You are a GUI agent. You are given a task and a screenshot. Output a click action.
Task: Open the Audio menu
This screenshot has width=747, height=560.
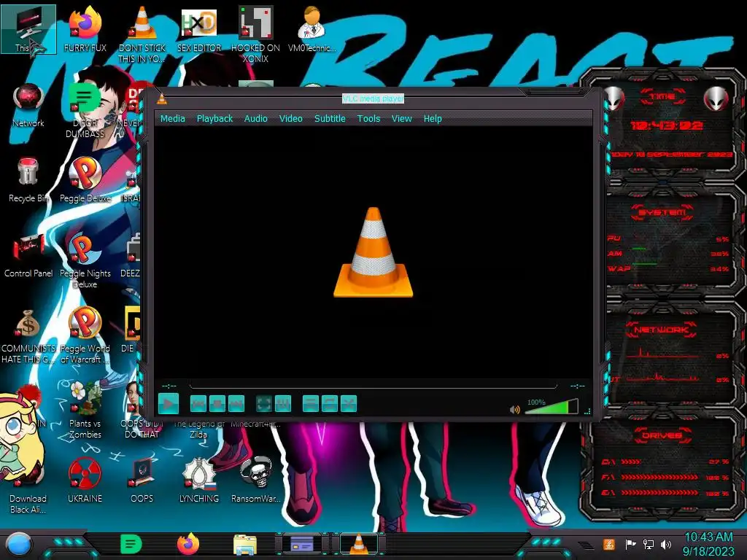(x=256, y=119)
